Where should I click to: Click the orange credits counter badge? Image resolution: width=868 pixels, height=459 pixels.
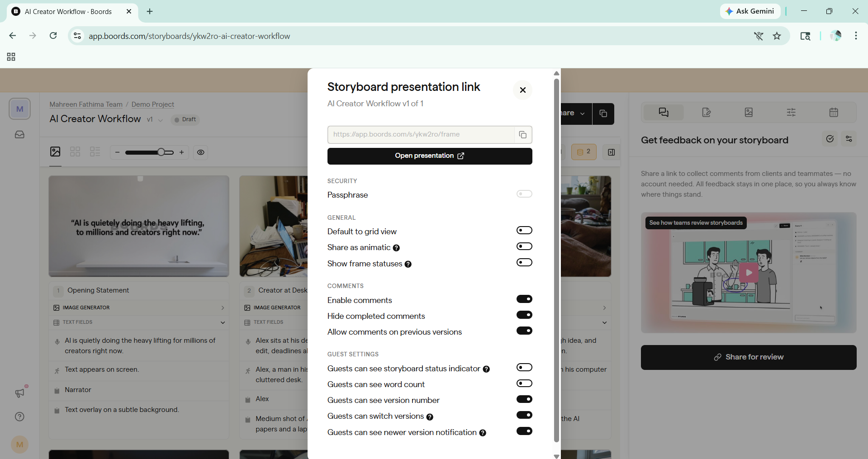click(x=584, y=152)
